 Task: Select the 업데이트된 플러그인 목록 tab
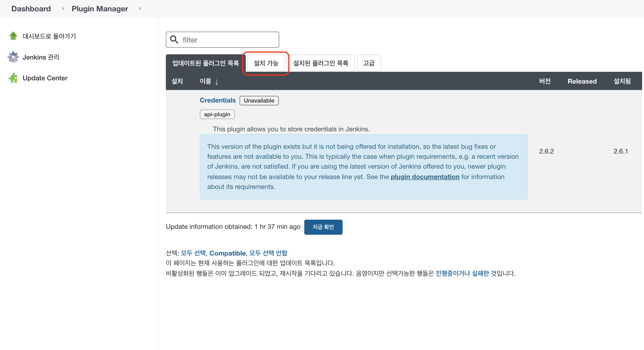(x=206, y=63)
